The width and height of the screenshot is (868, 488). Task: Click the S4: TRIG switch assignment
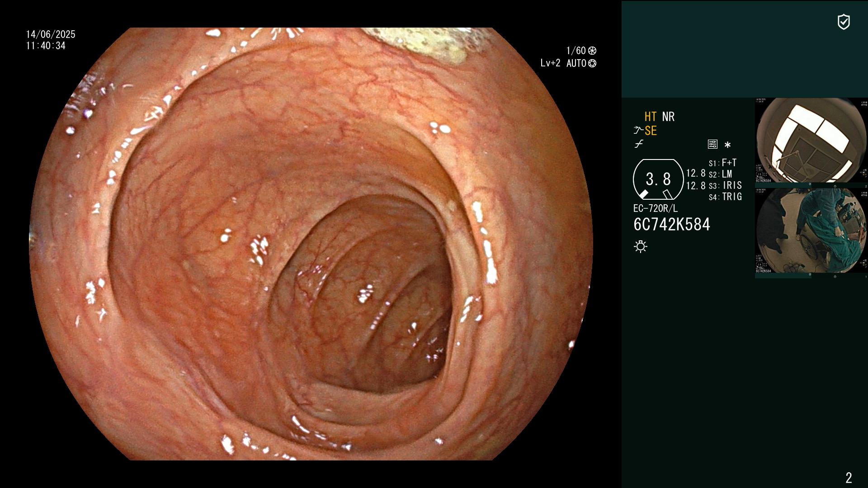pos(726,197)
